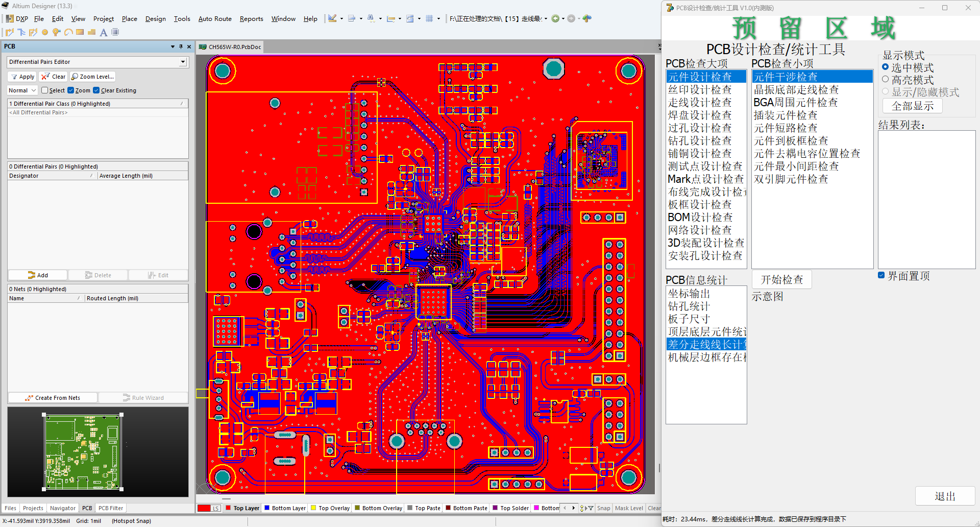Pin the PCB panel
The width and height of the screenshot is (980, 527).
tap(181, 46)
